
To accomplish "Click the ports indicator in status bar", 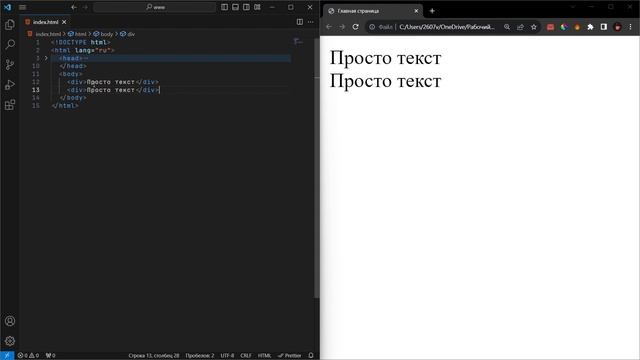I will pyautogui.click(x=50, y=356).
